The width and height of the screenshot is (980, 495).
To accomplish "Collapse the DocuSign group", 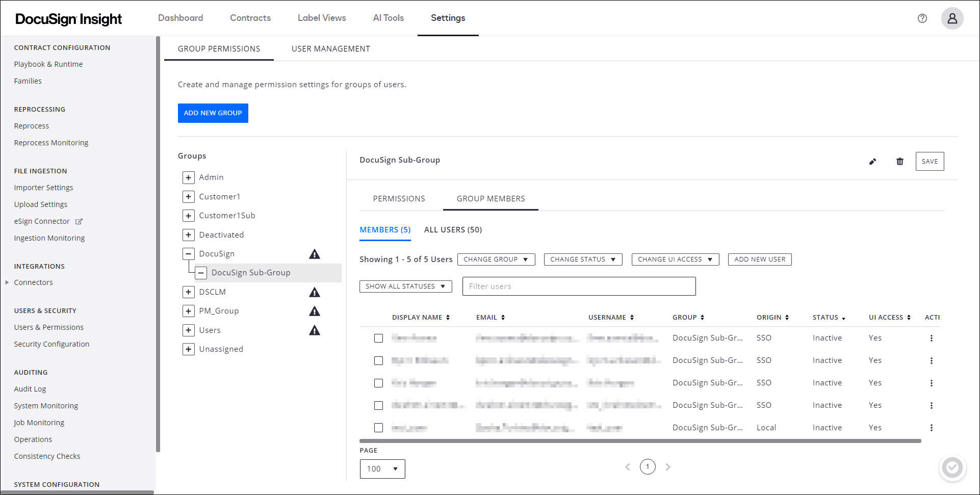I will pyautogui.click(x=189, y=254).
